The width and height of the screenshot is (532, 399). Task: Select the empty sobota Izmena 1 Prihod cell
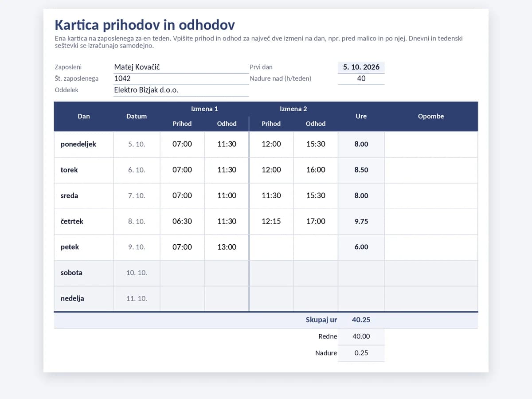tap(182, 273)
